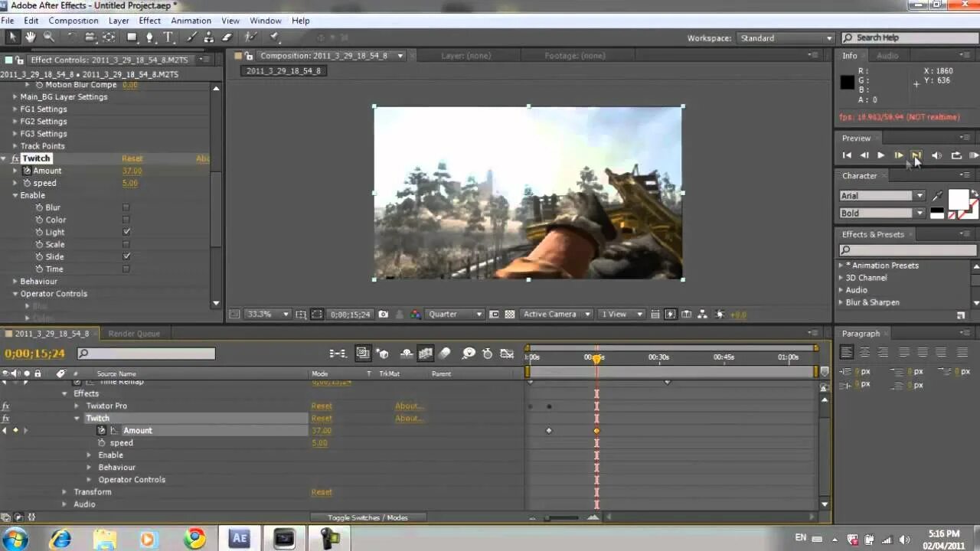This screenshot has height=551, width=980.
Task: Open the viewer magnification dropdown showing 33.3%
Action: [269, 314]
